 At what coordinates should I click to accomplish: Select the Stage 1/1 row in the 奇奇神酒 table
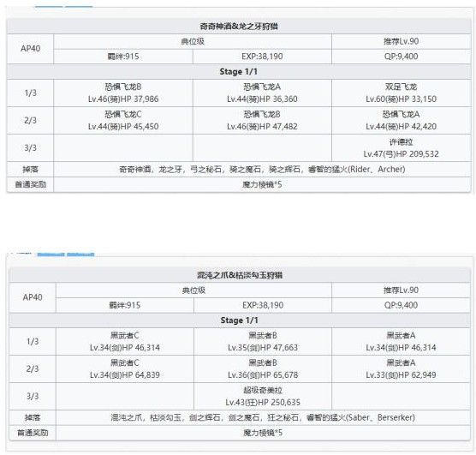(x=239, y=72)
